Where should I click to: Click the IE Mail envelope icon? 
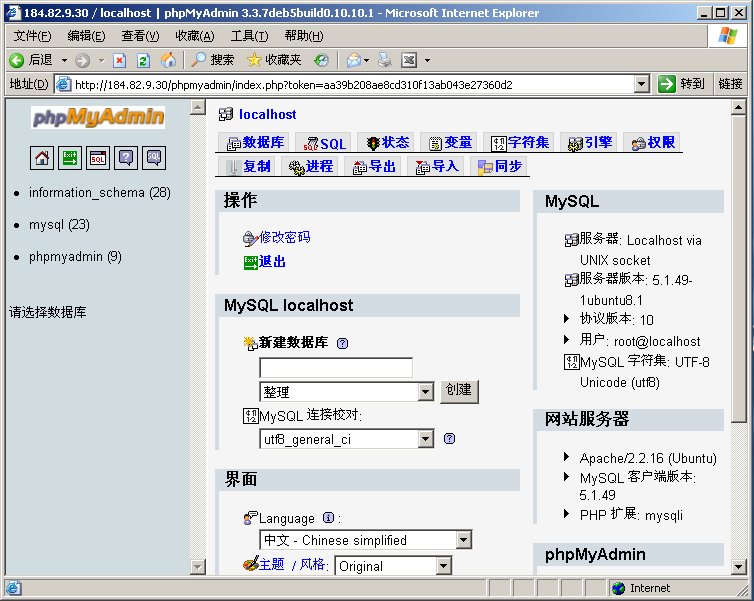(x=353, y=60)
